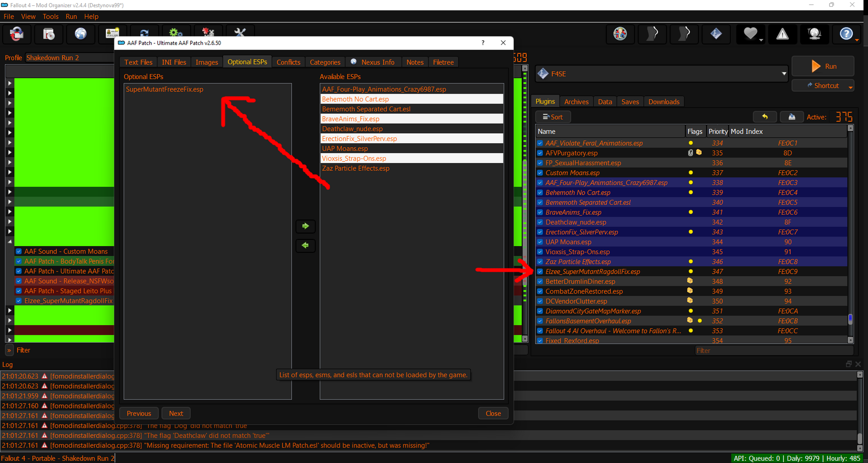The image size is (868, 463).
Task: Click yellow dot flag on Custom Moans.esp row
Action: tap(691, 173)
